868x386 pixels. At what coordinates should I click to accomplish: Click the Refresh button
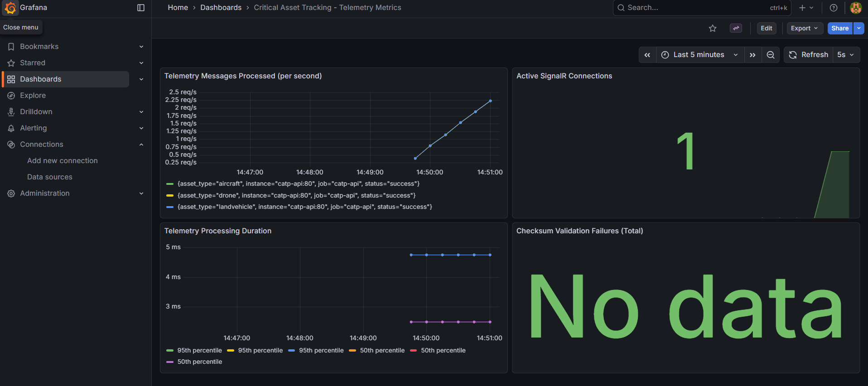coord(809,55)
